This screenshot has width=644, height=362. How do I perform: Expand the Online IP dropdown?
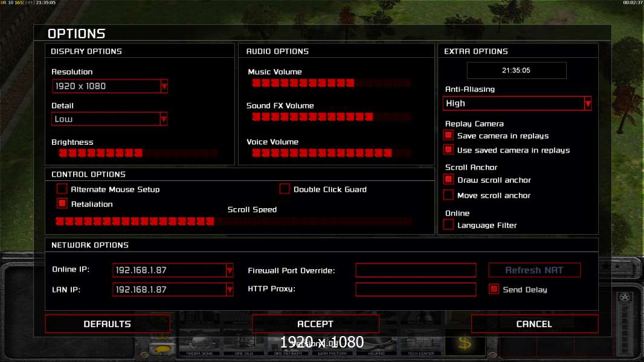pyautogui.click(x=230, y=270)
